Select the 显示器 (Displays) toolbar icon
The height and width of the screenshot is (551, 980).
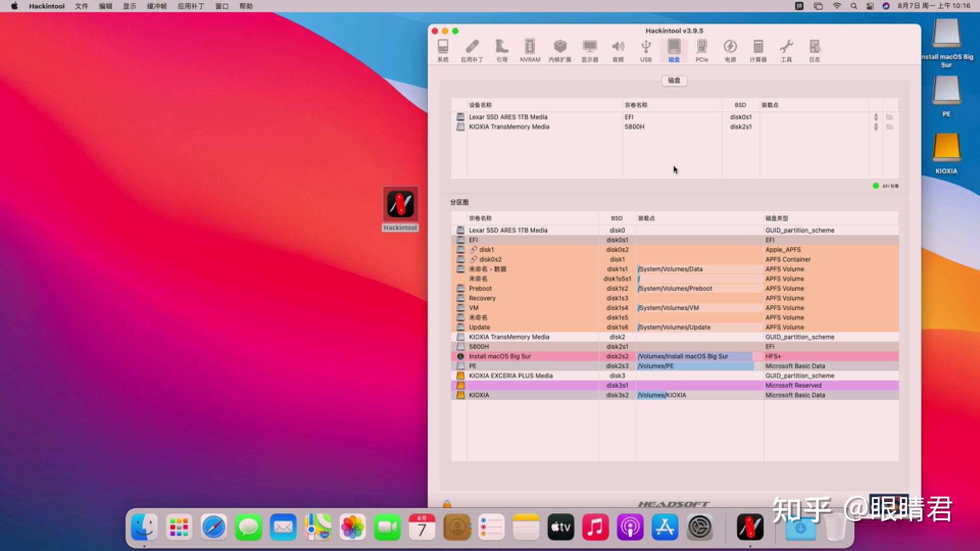(590, 49)
